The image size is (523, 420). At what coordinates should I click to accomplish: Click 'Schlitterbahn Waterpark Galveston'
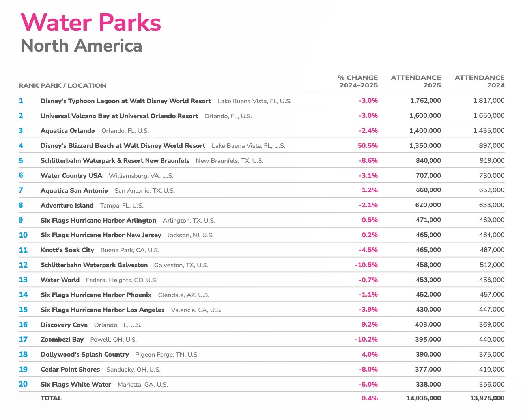(94, 265)
